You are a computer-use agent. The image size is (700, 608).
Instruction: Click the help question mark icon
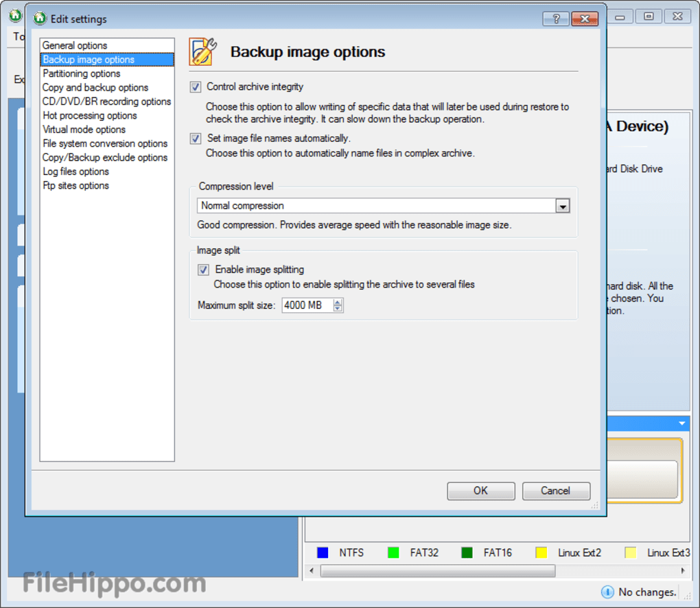[555, 19]
